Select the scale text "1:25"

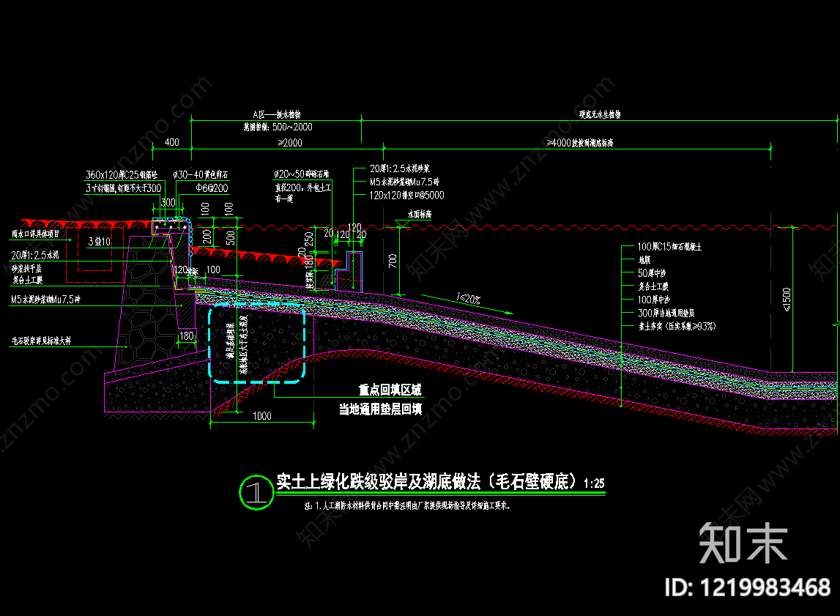594,483
